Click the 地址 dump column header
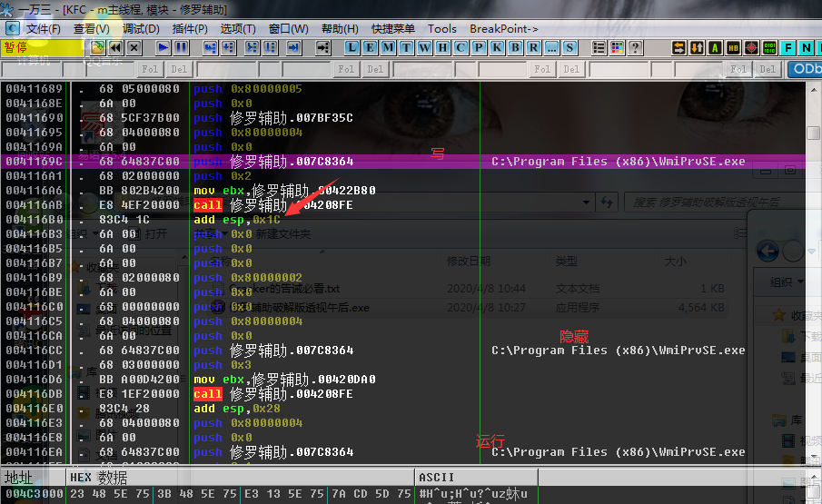The height and width of the screenshot is (504, 822). click(33, 478)
